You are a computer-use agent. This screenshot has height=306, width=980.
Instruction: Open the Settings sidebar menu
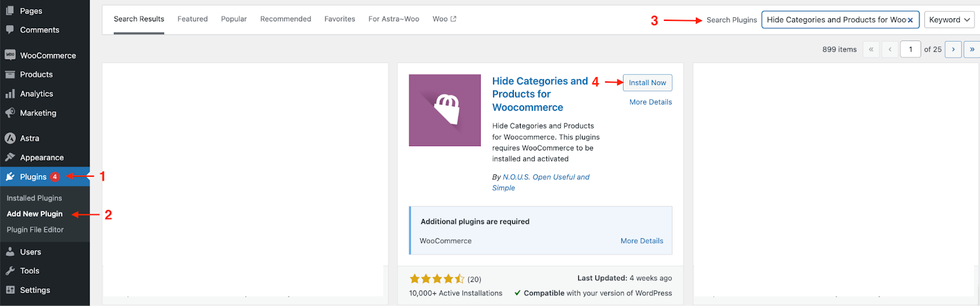coord(45,290)
